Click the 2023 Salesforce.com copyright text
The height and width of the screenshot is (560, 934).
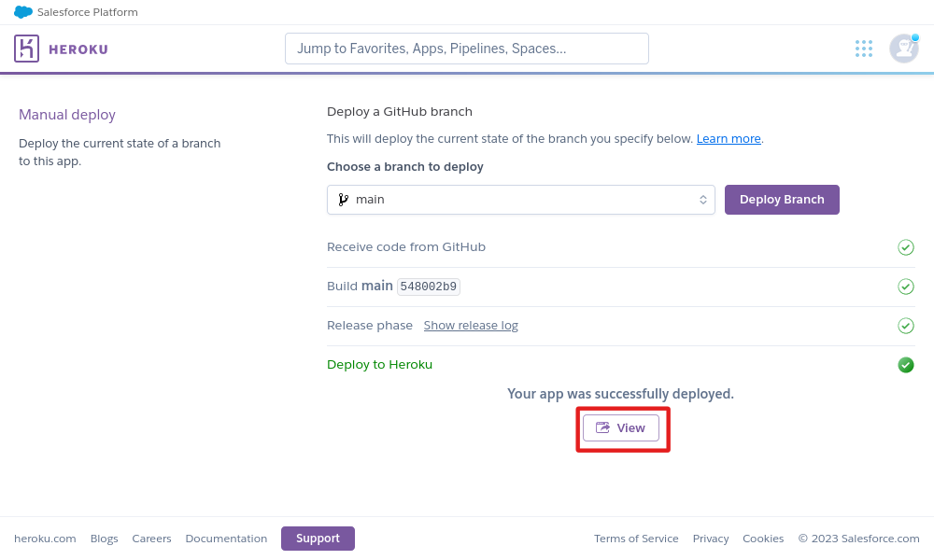click(859, 539)
